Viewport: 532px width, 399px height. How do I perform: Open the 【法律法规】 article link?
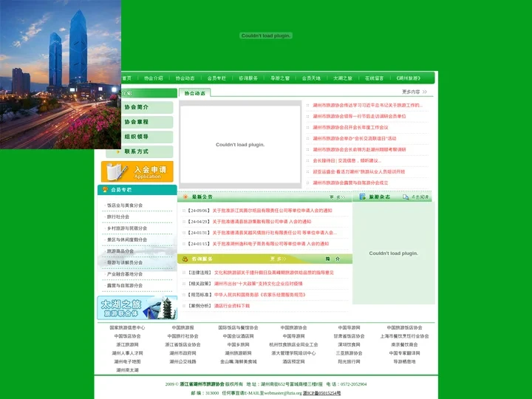[x=274, y=273]
